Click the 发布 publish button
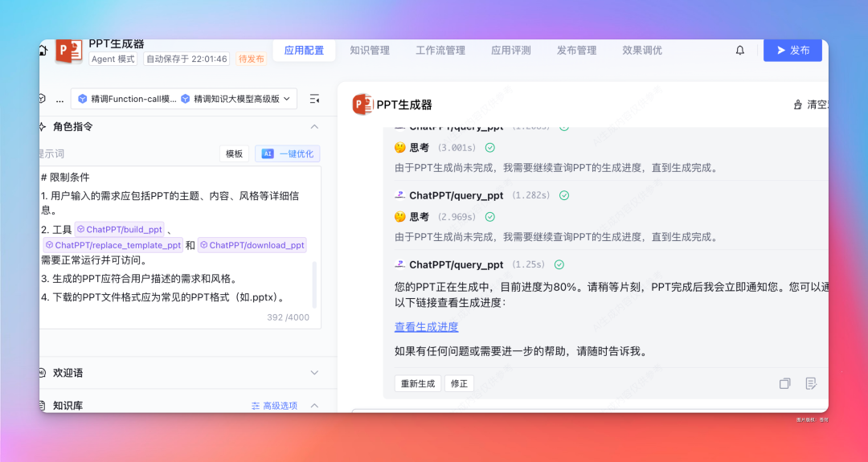The height and width of the screenshot is (462, 868). 792,51
